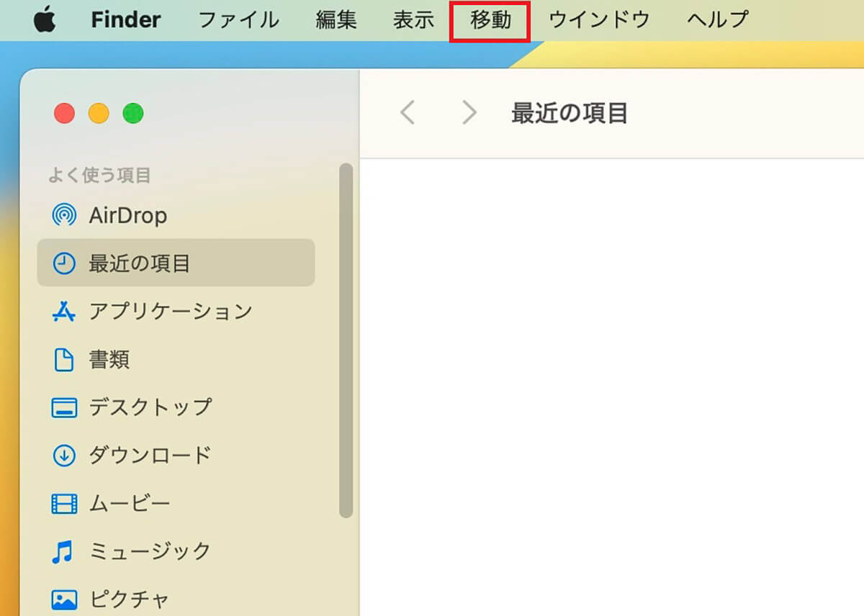Click the ムービー film icon

64,503
